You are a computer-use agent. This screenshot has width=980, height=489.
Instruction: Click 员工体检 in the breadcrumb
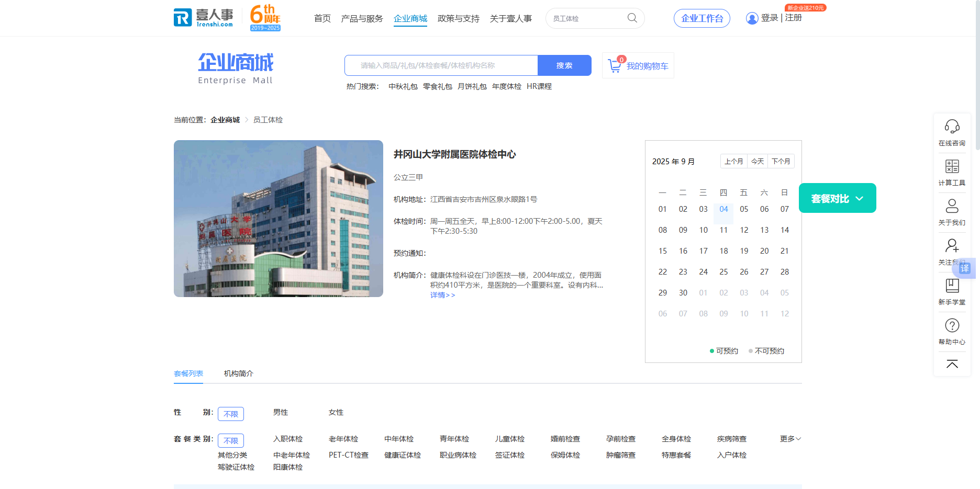pos(268,120)
